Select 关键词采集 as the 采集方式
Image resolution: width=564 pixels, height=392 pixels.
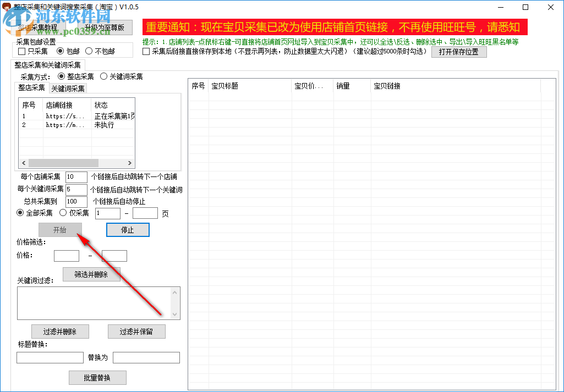[104, 76]
